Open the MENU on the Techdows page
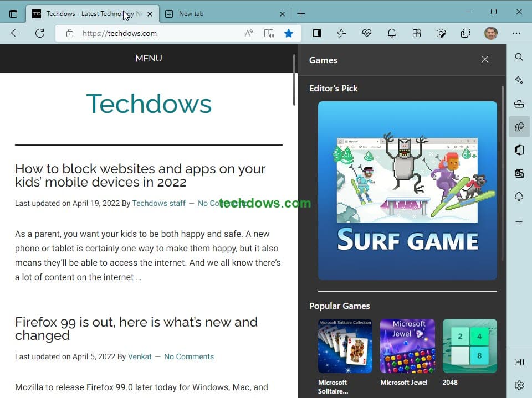 (x=149, y=58)
